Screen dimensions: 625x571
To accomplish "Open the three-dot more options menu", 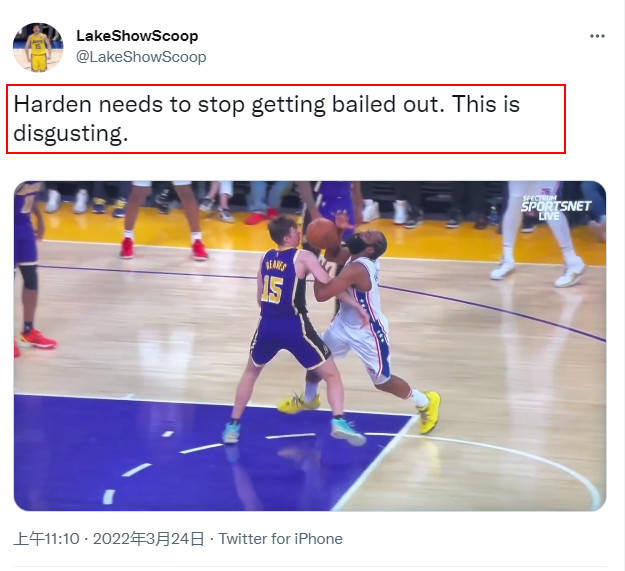I will click(x=597, y=36).
